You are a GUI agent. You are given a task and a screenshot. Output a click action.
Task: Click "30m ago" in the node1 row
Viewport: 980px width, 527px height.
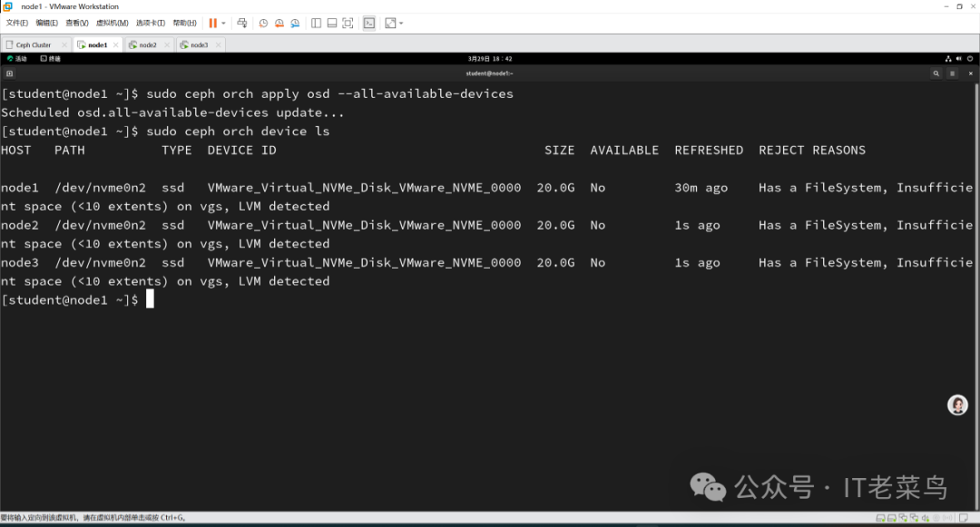click(x=701, y=188)
